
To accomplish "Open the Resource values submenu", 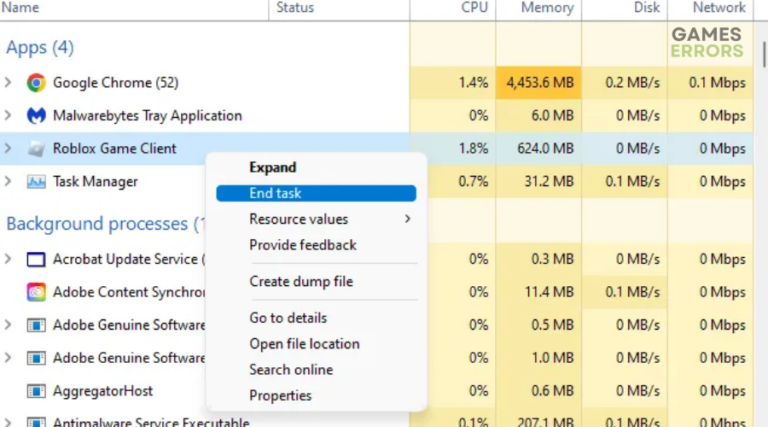I will 299,219.
